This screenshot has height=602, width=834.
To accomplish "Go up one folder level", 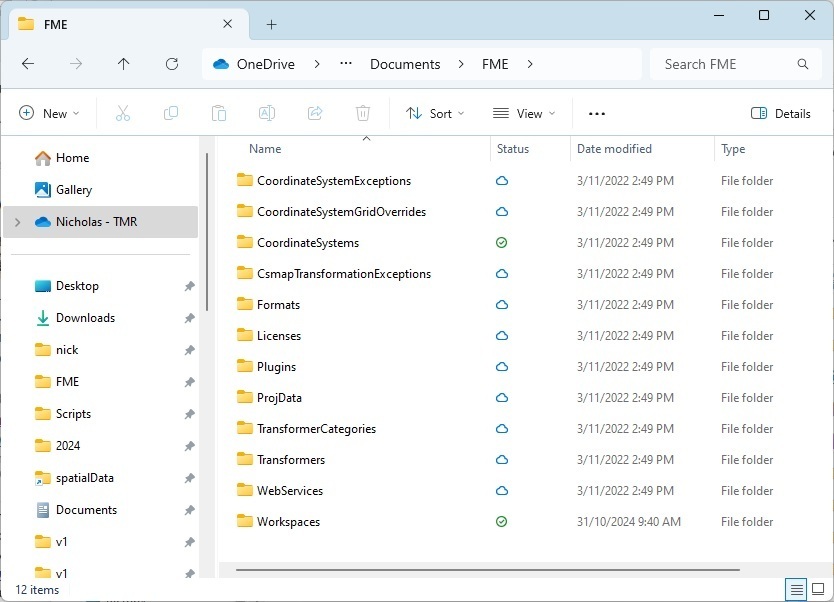I will point(123,64).
